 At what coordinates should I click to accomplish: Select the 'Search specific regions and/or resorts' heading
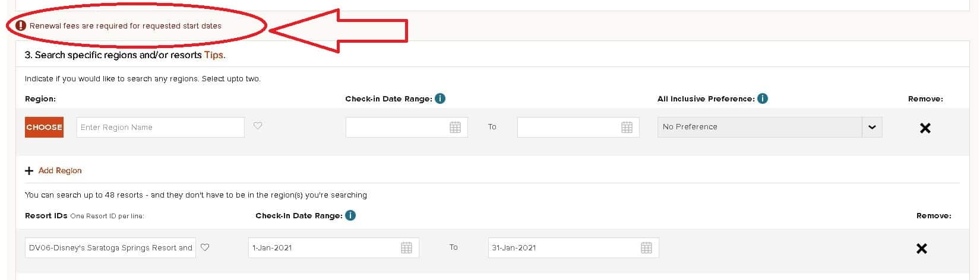pos(113,55)
